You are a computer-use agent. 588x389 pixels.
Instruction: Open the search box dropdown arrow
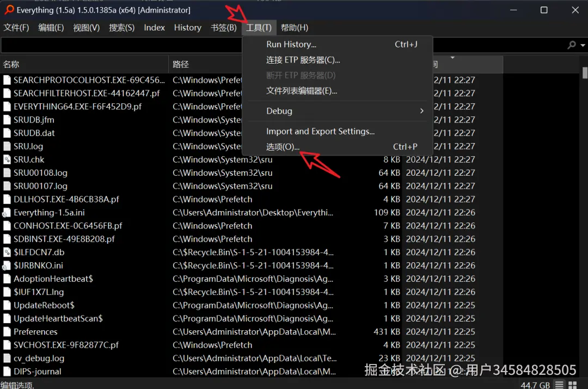583,45
